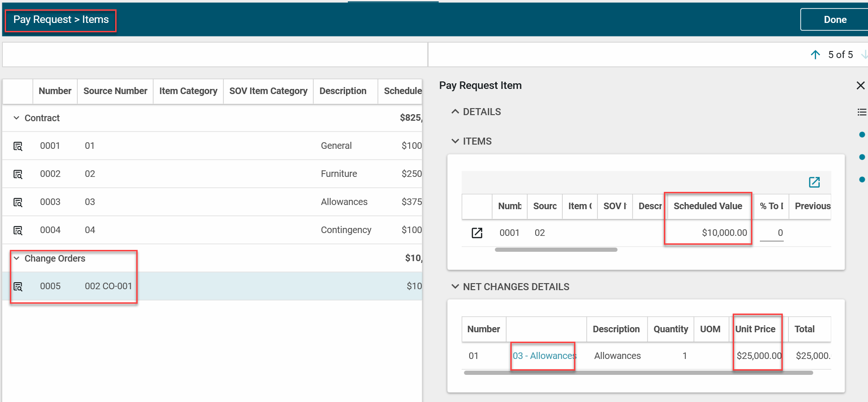Collapse the ITEMS section

click(x=455, y=141)
